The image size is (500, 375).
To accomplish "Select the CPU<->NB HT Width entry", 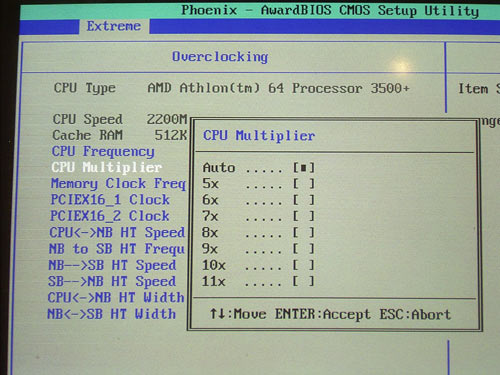I will tap(116, 297).
